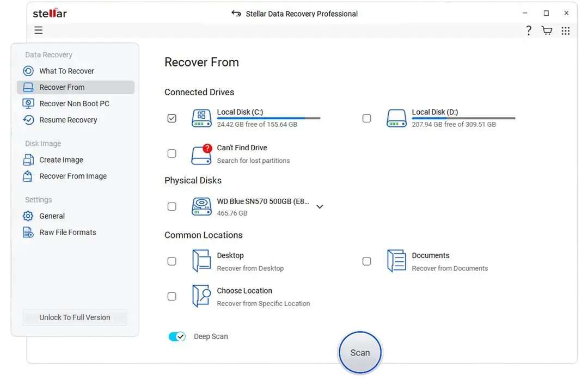Select the WD Blue SN570 physical disk checkbox
The image size is (588, 380).
click(172, 207)
